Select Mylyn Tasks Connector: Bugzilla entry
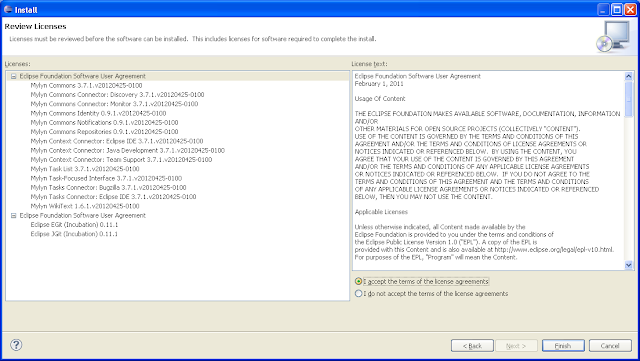This screenshot has width=640, height=361. pyautogui.click(x=108, y=188)
